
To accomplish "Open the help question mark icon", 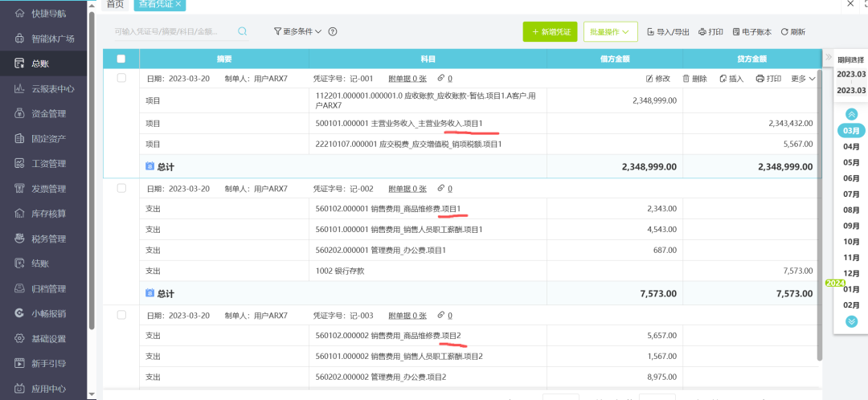I will (333, 32).
